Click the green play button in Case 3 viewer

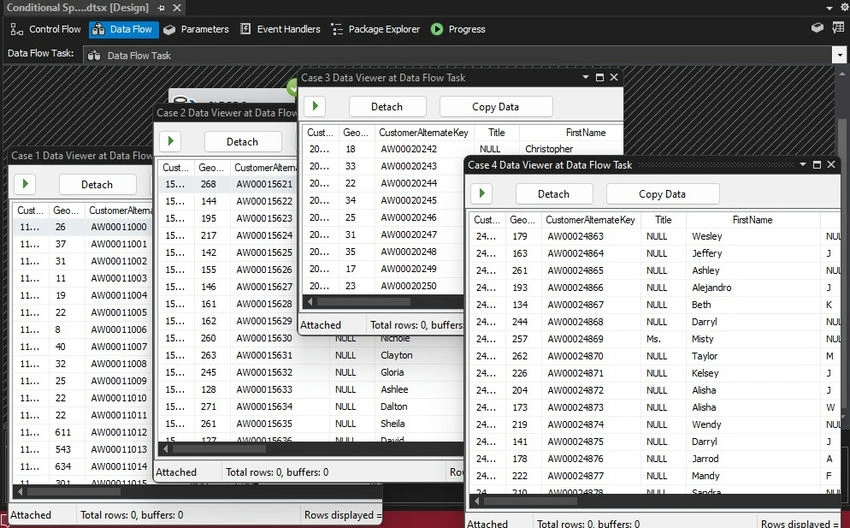click(315, 106)
